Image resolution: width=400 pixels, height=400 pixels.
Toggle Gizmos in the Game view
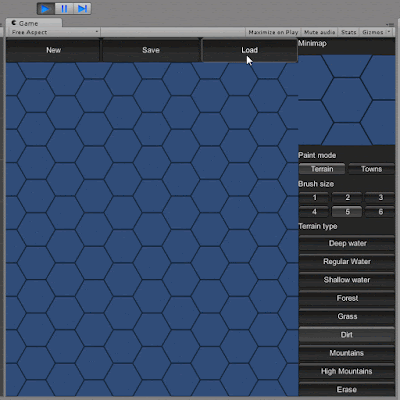point(373,32)
